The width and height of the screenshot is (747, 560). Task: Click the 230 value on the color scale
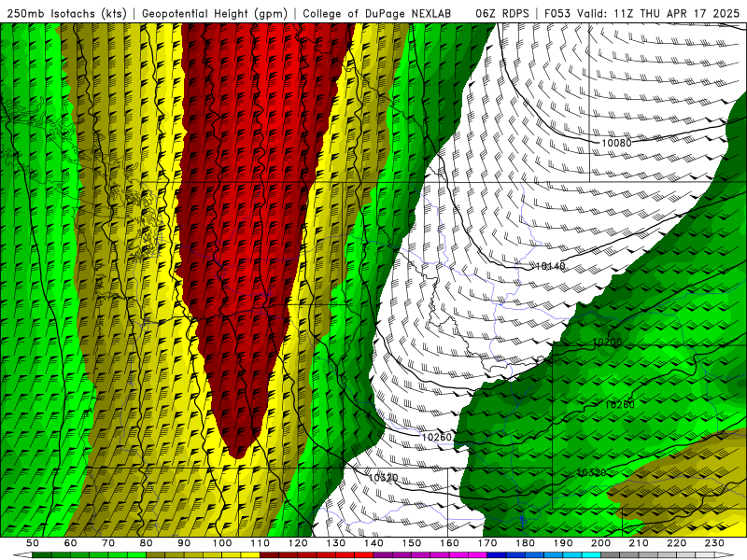[x=714, y=543]
